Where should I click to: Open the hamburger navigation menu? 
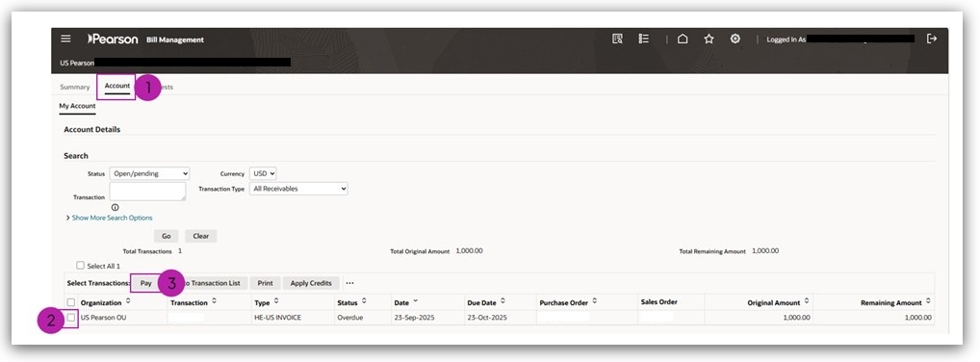pos(65,39)
